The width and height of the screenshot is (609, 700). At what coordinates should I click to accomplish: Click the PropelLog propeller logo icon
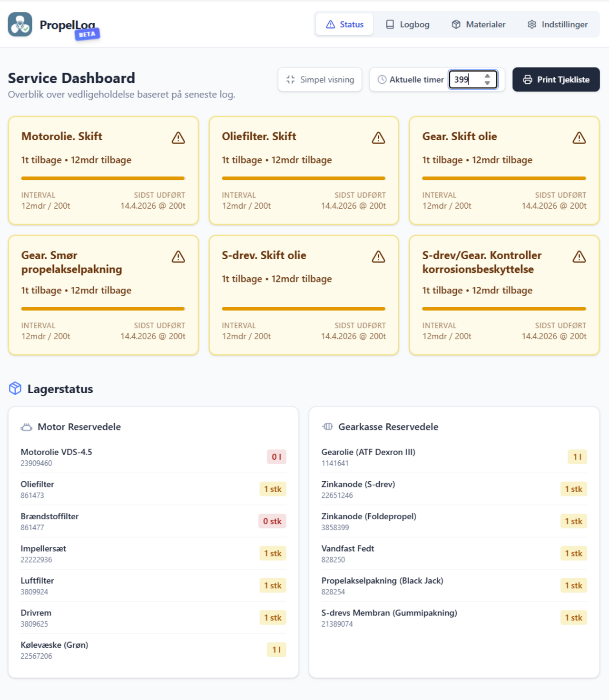[x=20, y=24]
